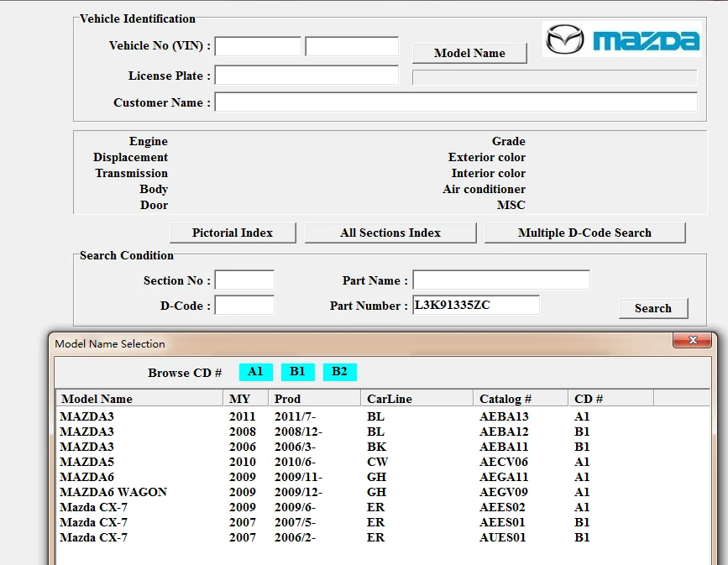The width and height of the screenshot is (728, 565).
Task: Select the MAZDA5 2010 model row
Action: [87, 462]
